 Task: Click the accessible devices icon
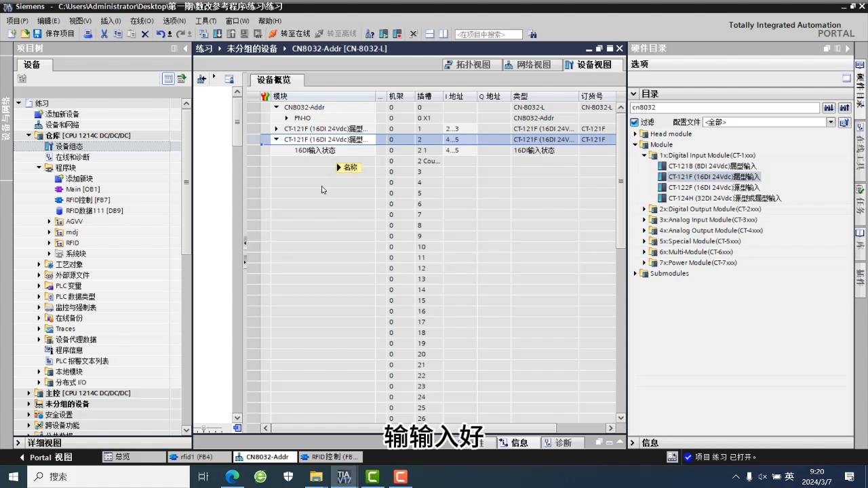(370, 34)
